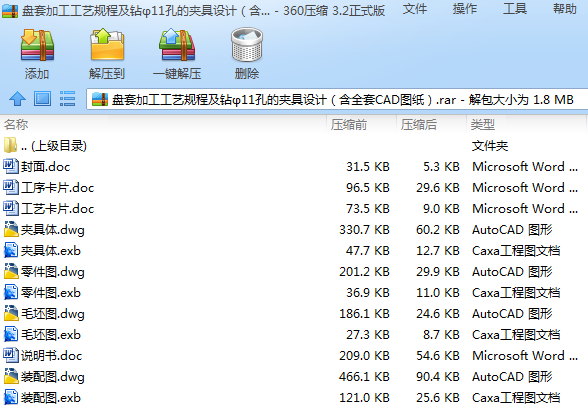Click the Word icon of 封面.doc
Image resolution: width=588 pixels, height=418 pixels.
[x=10, y=166]
